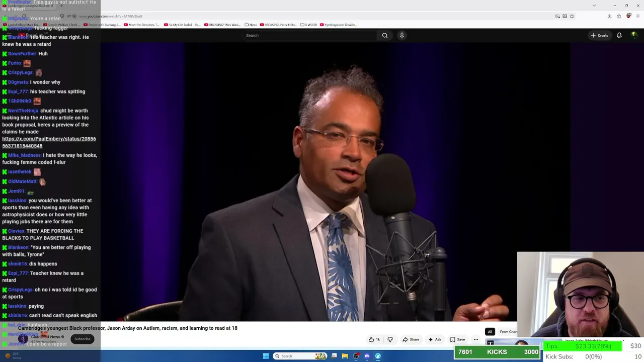Click the picture-in-picture icon in address bar

[x=557, y=16]
